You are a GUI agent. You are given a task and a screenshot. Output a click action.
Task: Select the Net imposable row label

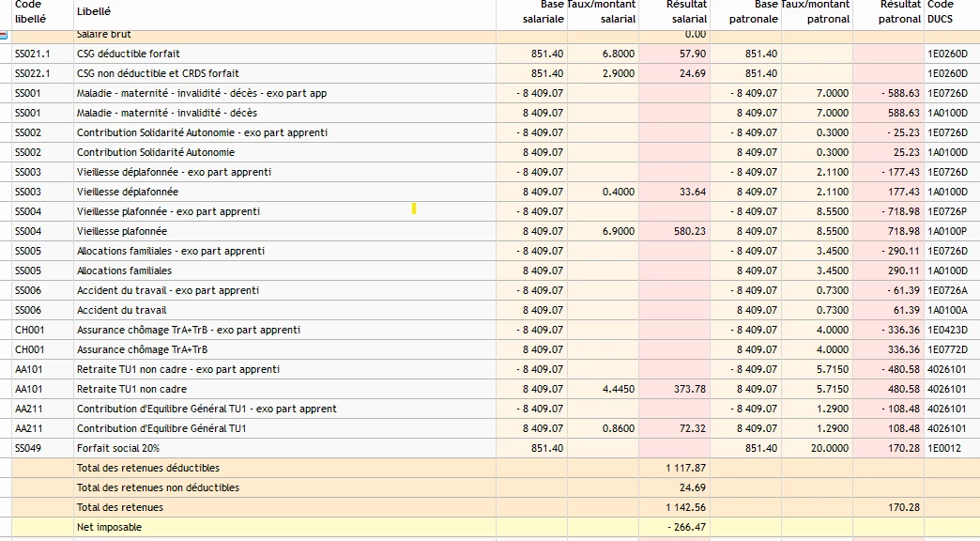pos(110,527)
